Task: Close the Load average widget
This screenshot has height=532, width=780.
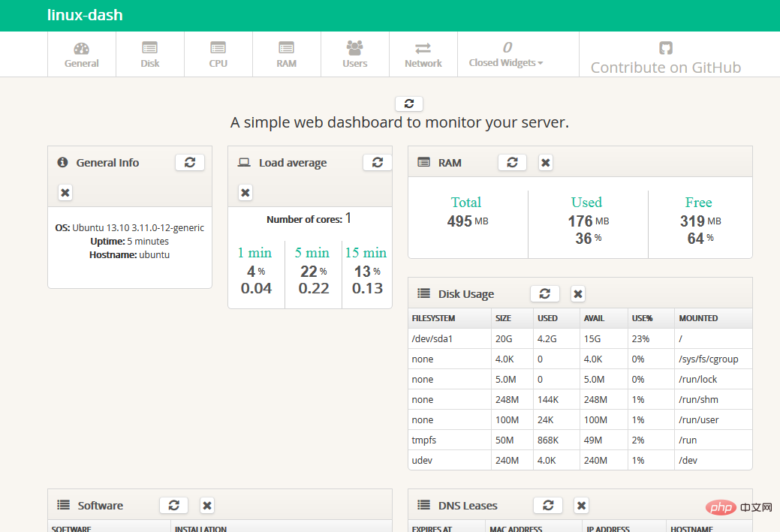Action: (245, 192)
